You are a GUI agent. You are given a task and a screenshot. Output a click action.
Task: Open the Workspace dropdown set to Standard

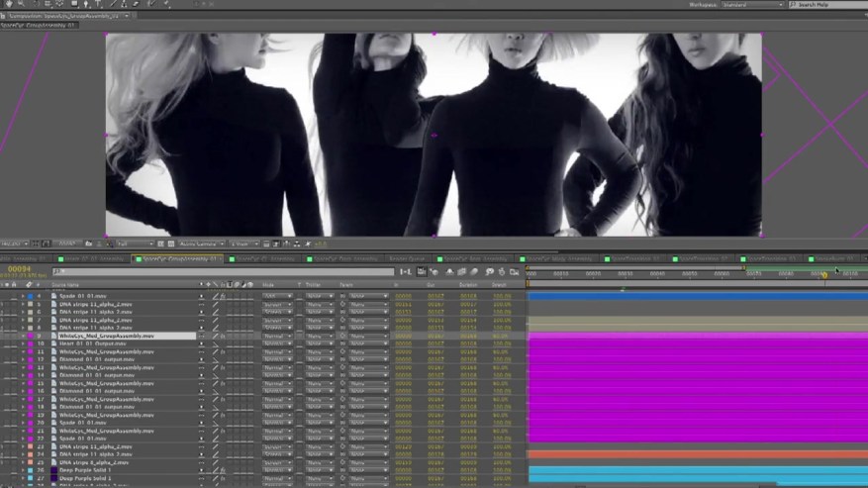(751, 5)
